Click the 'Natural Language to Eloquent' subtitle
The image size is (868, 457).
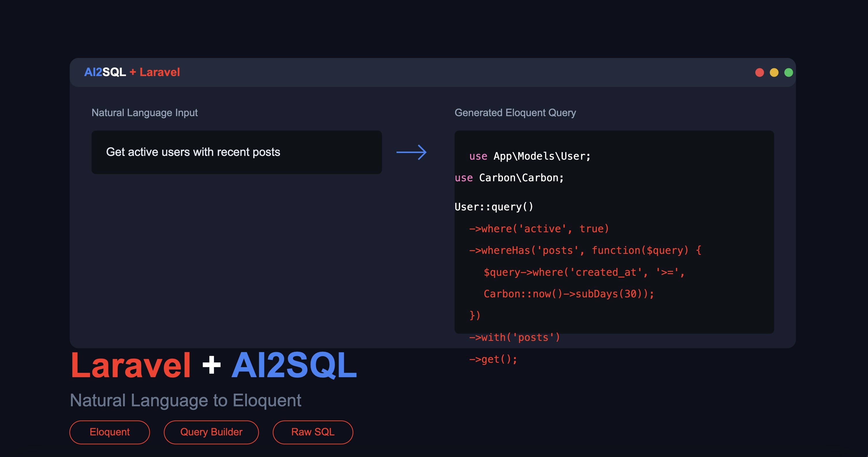click(186, 401)
